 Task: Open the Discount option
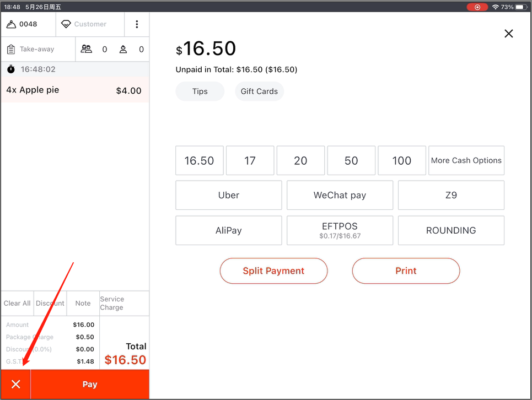coord(50,303)
